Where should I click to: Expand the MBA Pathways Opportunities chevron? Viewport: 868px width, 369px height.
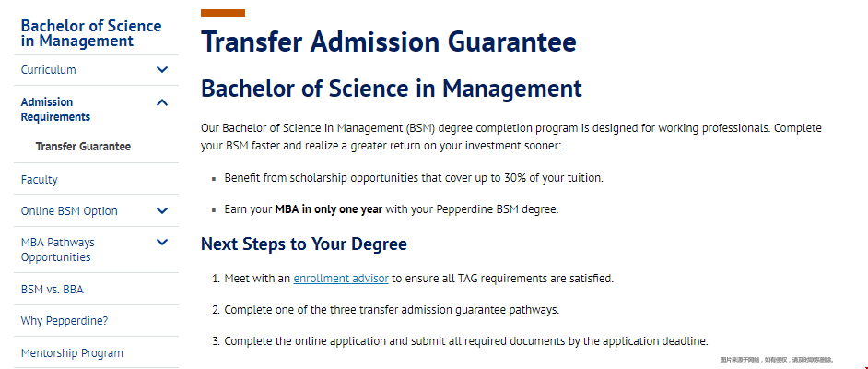(x=162, y=243)
